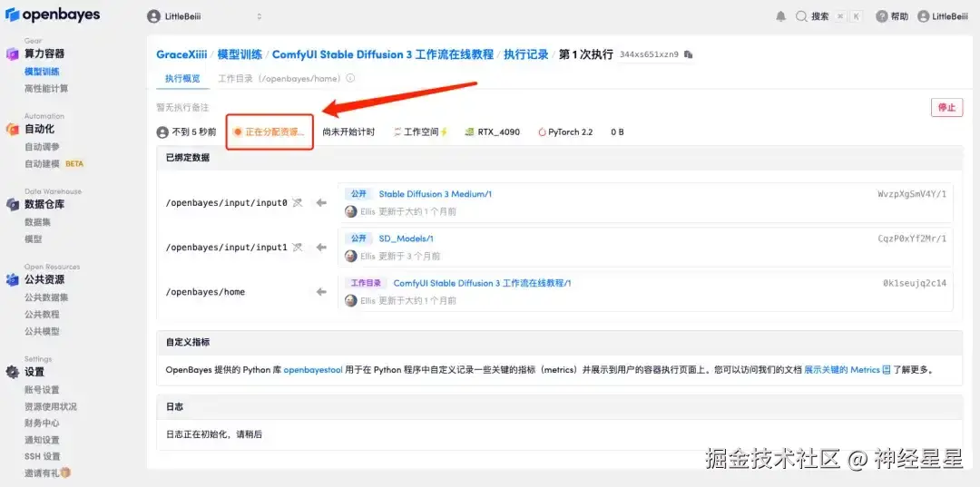Click the 模型训练 breadcrumb link
This screenshot has height=487, width=980.
coord(240,54)
